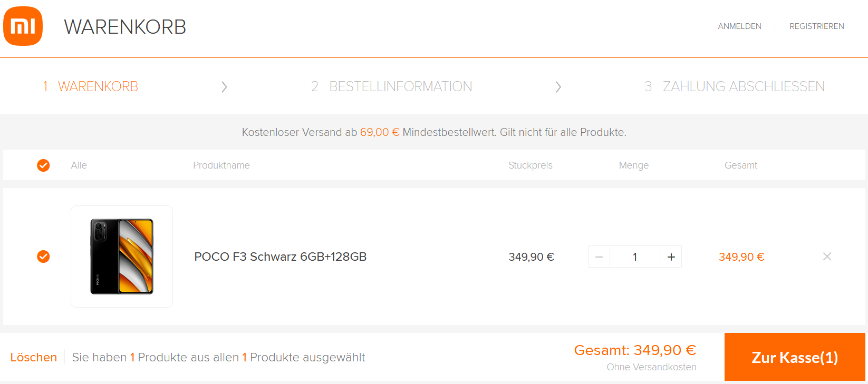Image resolution: width=868 pixels, height=384 pixels.
Task: Click the quantity input field
Action: 635,257
